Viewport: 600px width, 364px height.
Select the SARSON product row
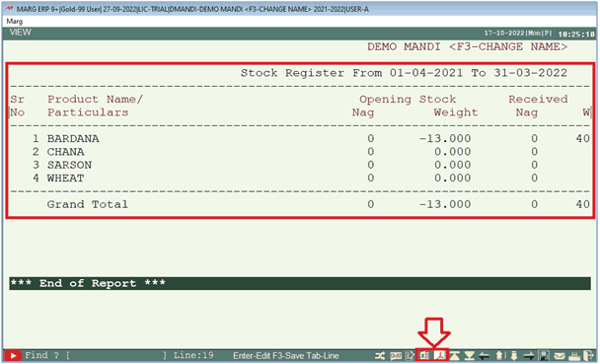[x=300, y=165]
